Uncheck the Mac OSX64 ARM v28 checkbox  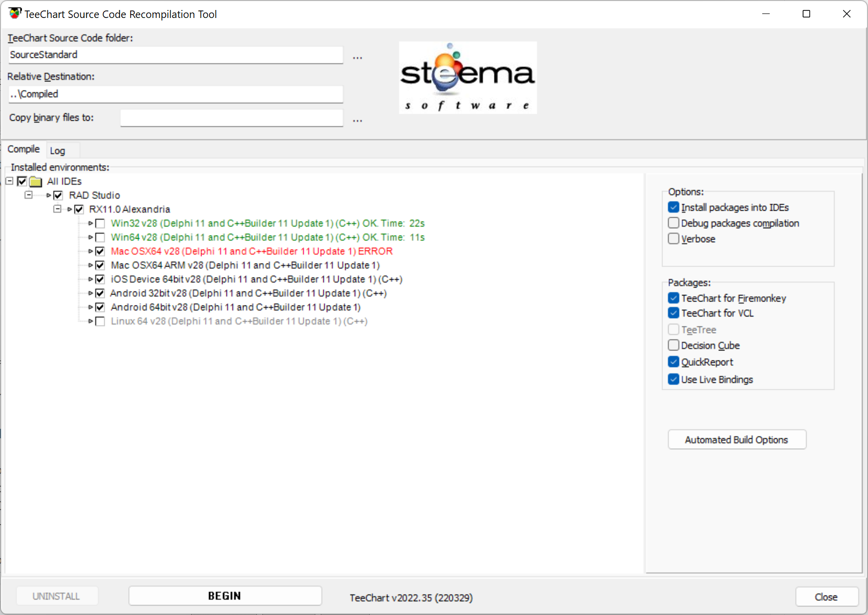pyautogui.click(x=100, y=265)
